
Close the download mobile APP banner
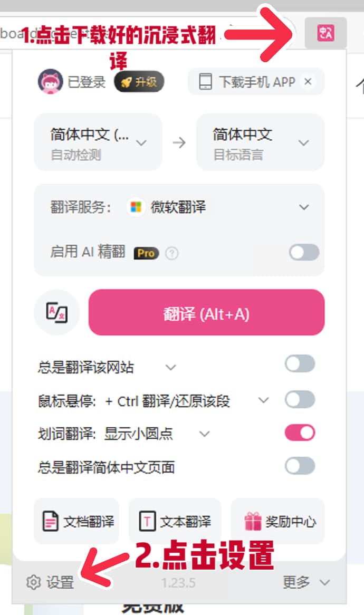click(x=308, y=82)
